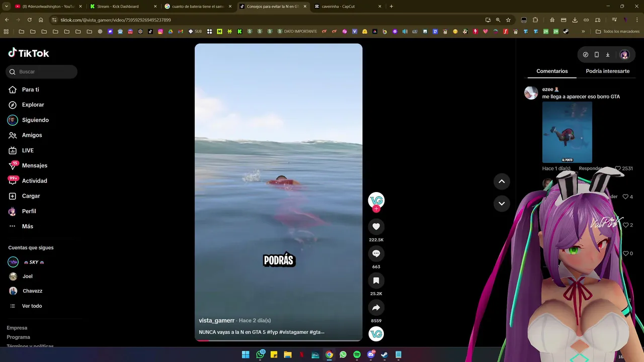Go to Chrome home page

[x=41, y=20]
